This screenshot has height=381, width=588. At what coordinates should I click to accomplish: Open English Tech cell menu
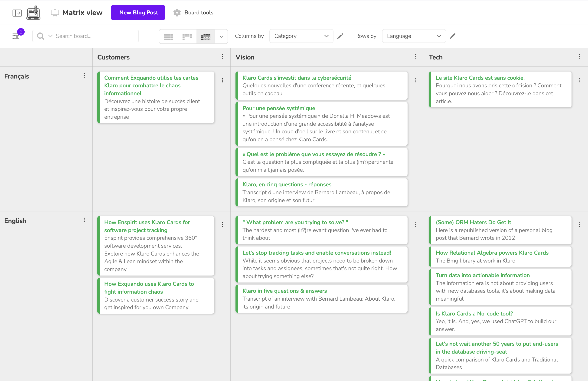tap(580, 225)
